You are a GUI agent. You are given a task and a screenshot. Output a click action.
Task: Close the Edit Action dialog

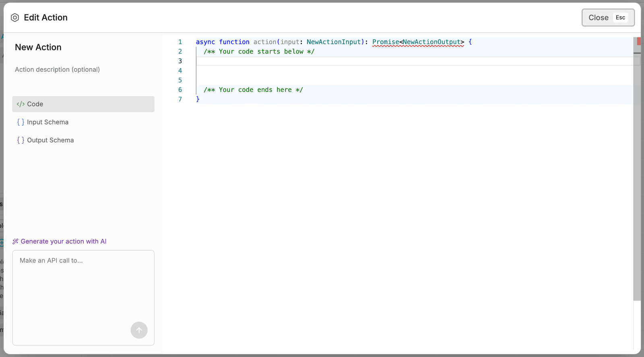click(x=608, y=18)
